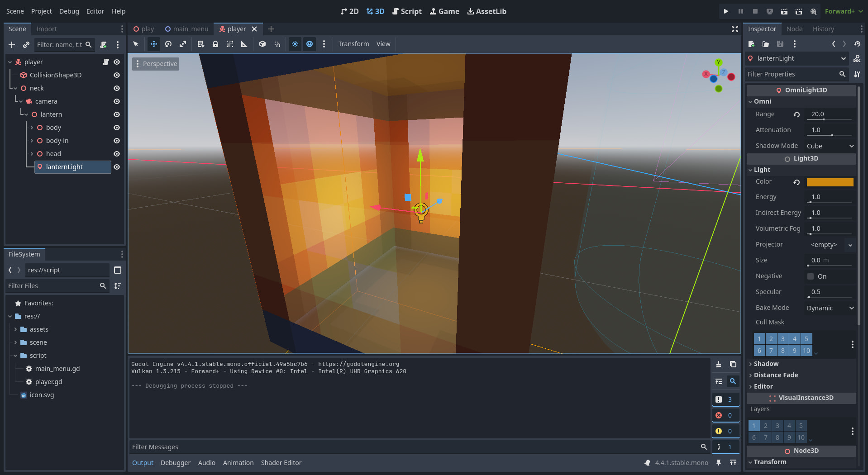Screen dimensions: 868x475
Task: Open the Transform menu in viewport toolbar
Action: pos(353,44)
